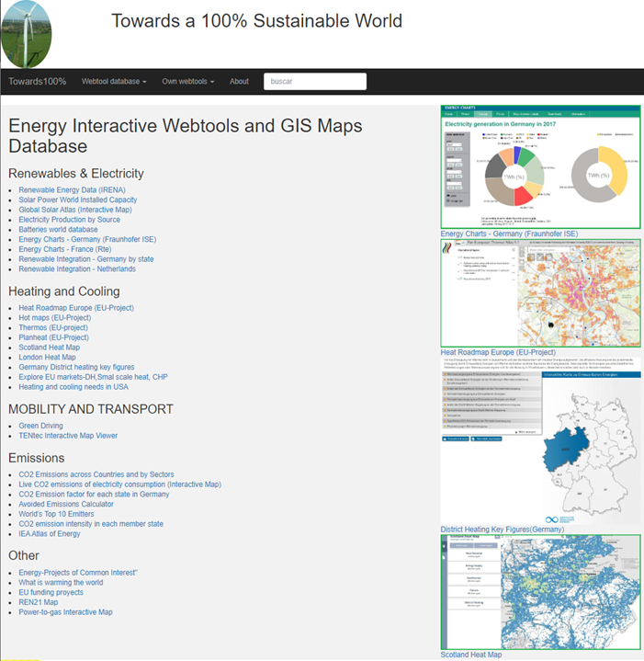644x661 pixels.
Task: Click the Pan-European Thermal Atlas map thumbnail
Action: click(x=540, y=293)
